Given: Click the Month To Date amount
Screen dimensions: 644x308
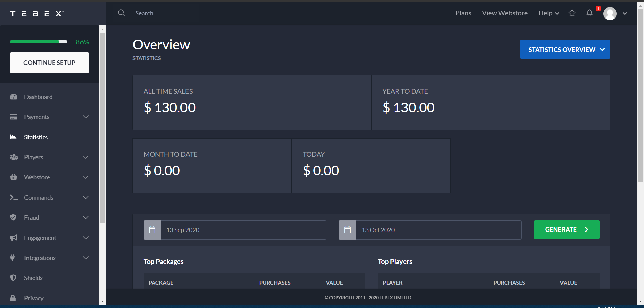Looking at the screenshot, I should (162, 171).
